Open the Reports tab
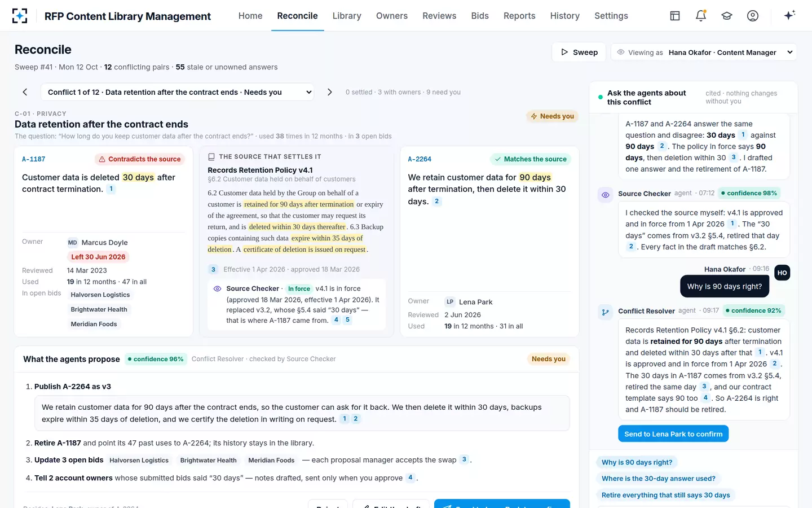Viewport: 812px width, 508px height. point(519,16)
